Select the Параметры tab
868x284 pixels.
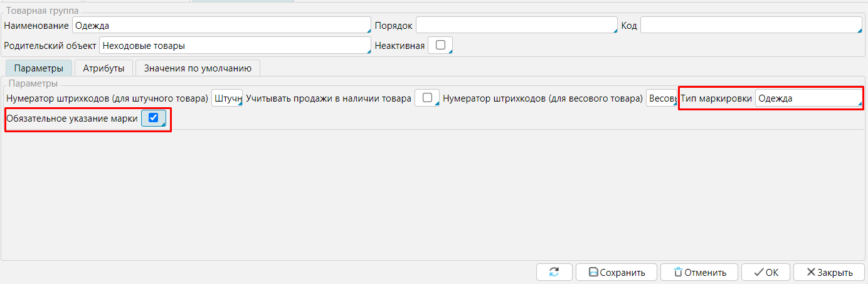click(x=38, y=68)
